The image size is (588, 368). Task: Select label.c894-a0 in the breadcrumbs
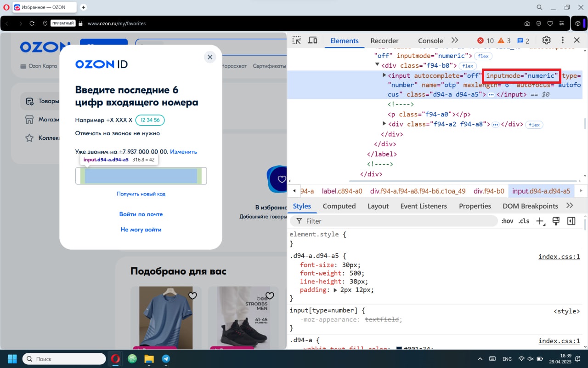coord(342,191)
